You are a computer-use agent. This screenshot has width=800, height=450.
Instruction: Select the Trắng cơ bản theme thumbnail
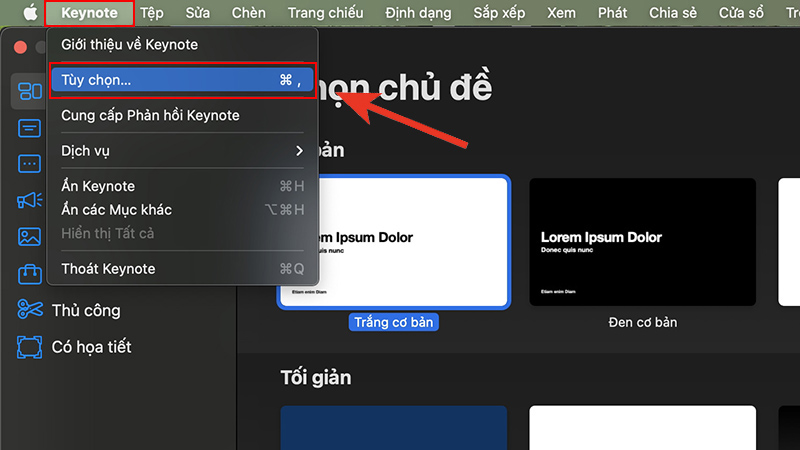pyautogui.click(x=394, y=242)
